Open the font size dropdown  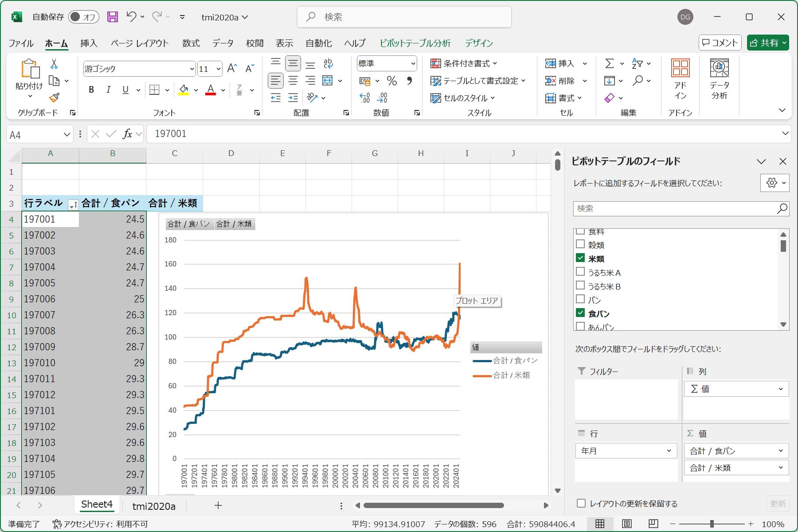coord(219,69)
